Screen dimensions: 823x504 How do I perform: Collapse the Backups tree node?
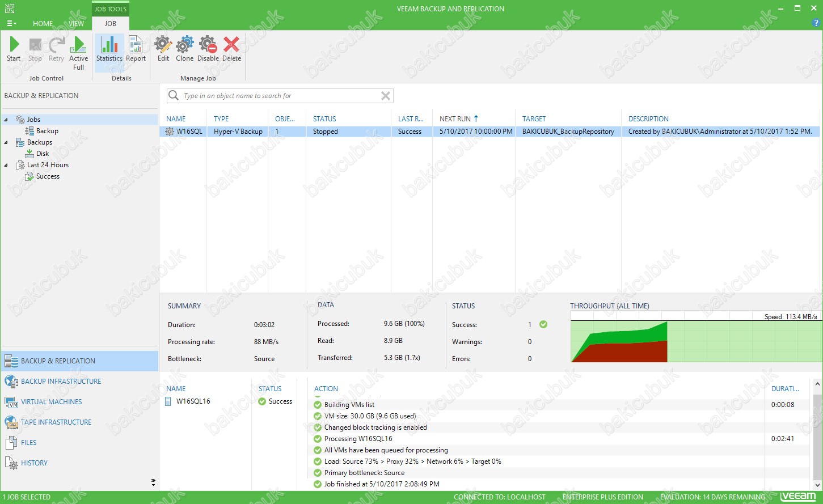click(6, 142)
